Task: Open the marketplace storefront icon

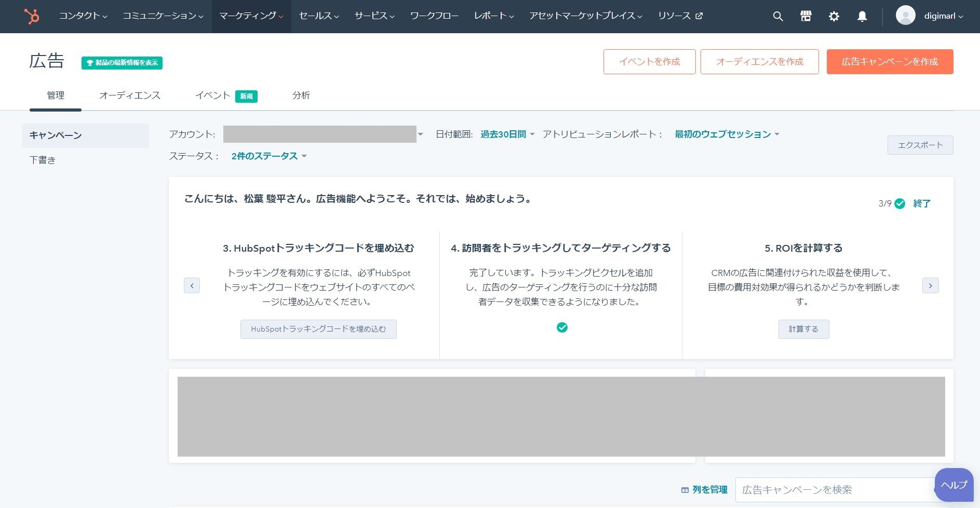Action: (x=806, y=16)
